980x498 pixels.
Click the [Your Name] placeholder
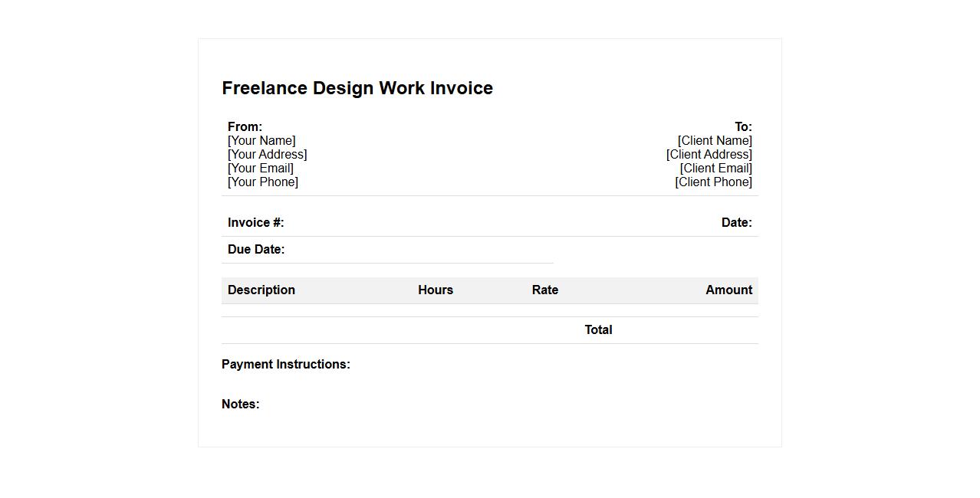click(261, 141)
